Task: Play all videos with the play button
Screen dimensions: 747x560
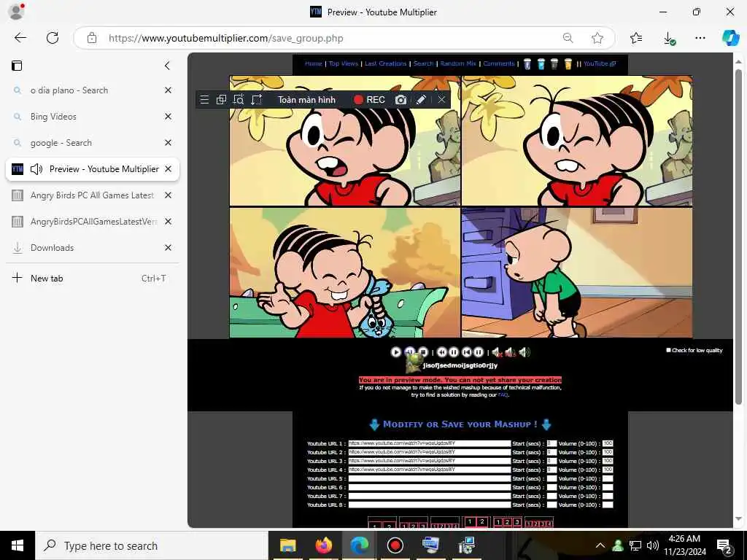Action: click(x=395, y=352)
